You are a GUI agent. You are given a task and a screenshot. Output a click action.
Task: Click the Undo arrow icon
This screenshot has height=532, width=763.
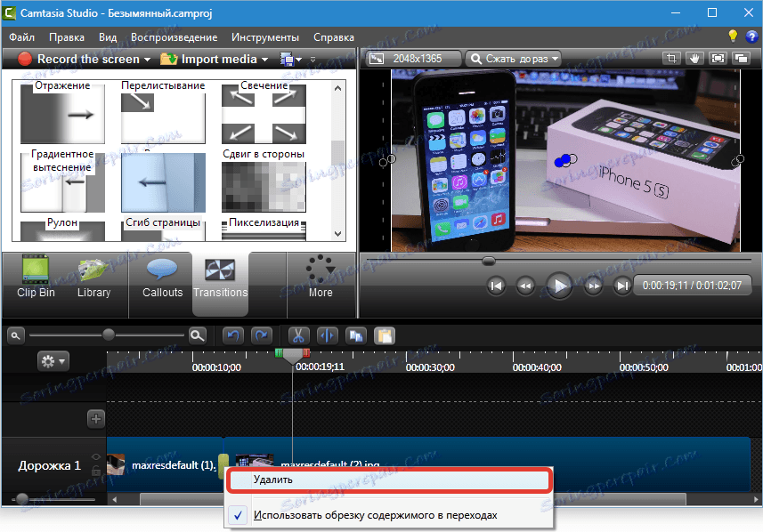(x=233, y=335)
